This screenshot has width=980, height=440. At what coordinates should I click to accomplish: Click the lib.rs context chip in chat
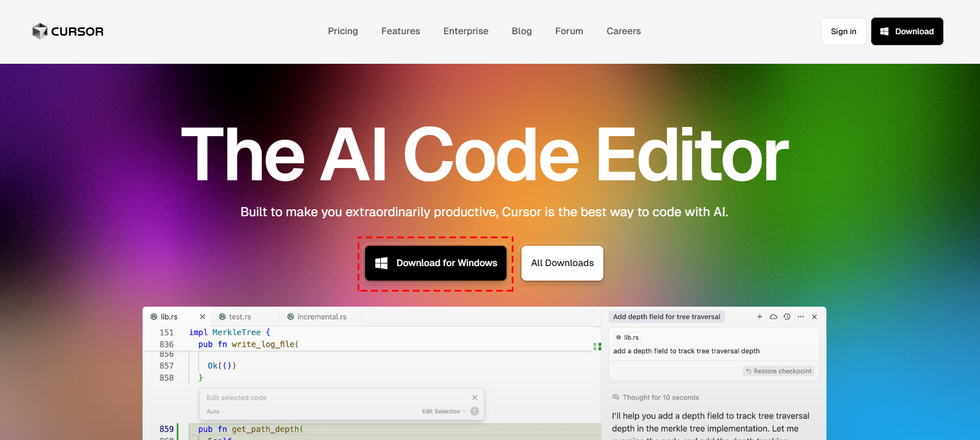[x=628, y=337]
